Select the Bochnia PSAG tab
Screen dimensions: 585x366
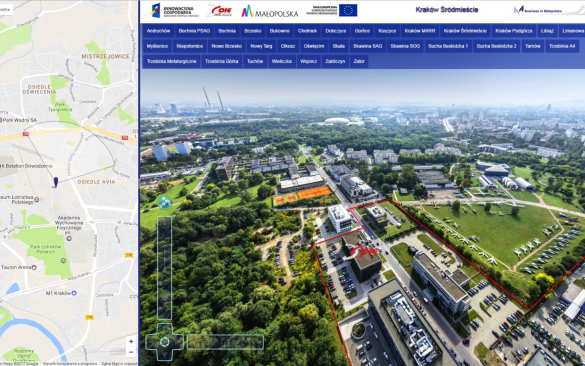[194, 31]
